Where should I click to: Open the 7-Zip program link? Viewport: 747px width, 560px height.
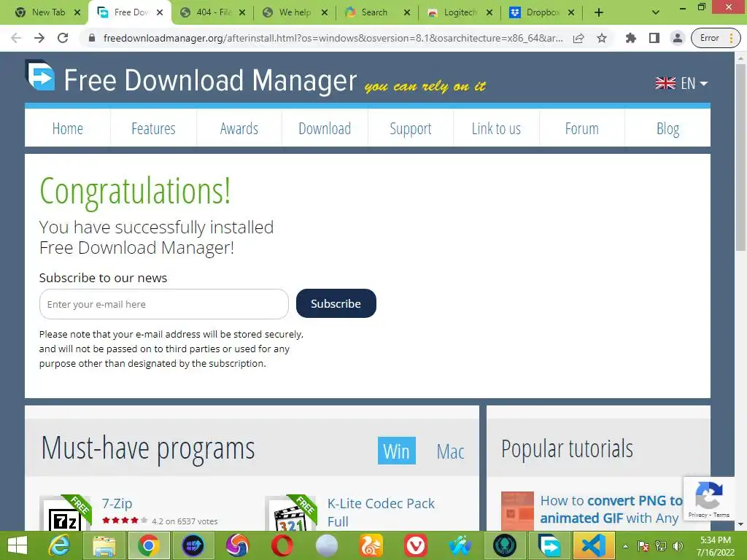pos(117,503)
